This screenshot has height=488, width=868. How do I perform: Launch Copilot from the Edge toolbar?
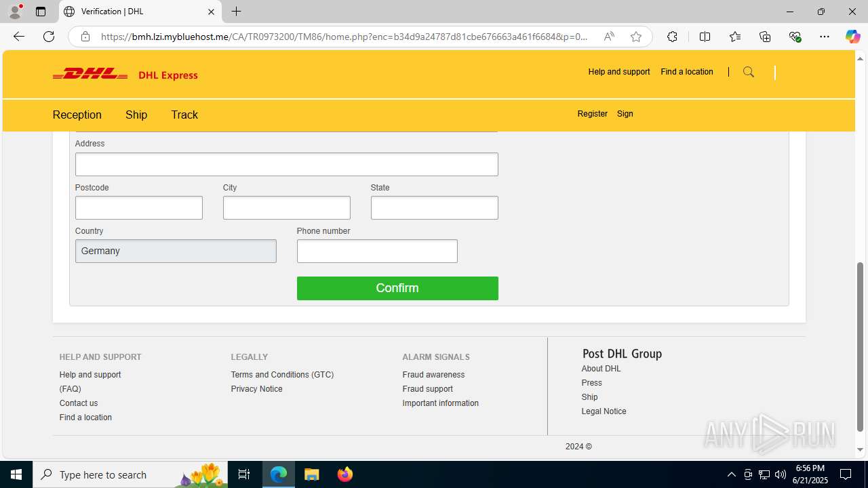coord(852,37)
